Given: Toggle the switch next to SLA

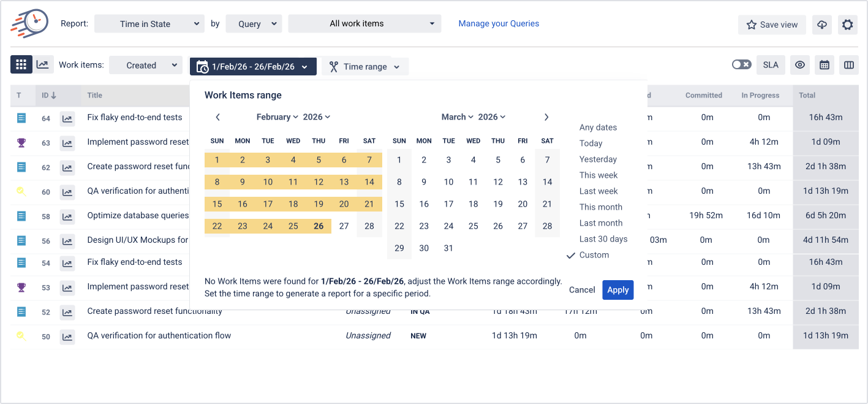Looking at the screenshot, I should (x=741, y=65).
